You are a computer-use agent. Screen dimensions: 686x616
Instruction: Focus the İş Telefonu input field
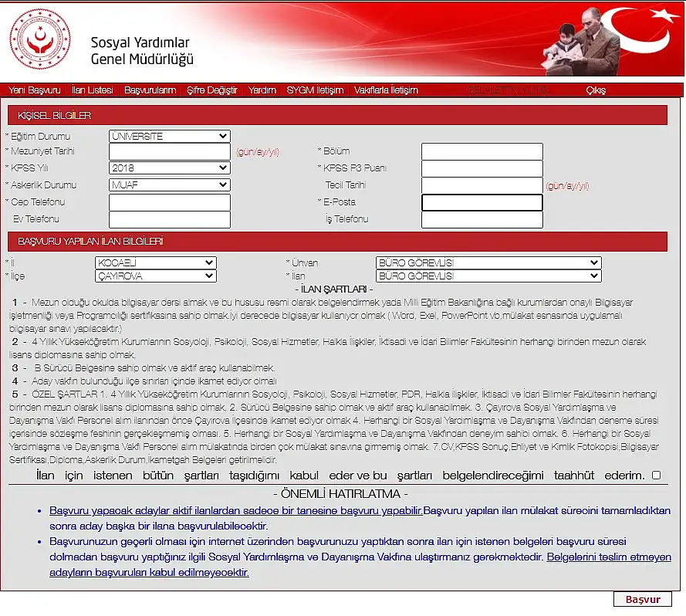(482, 219)
